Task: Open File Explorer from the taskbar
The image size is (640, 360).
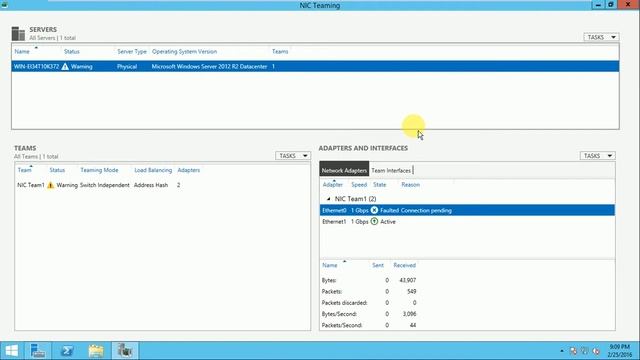Action: pyautogui.click(x=96, y=351)
